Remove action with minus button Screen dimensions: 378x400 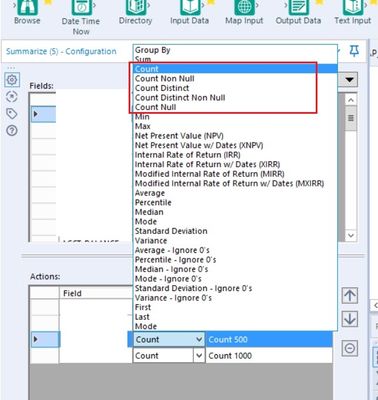click(350, 348)
